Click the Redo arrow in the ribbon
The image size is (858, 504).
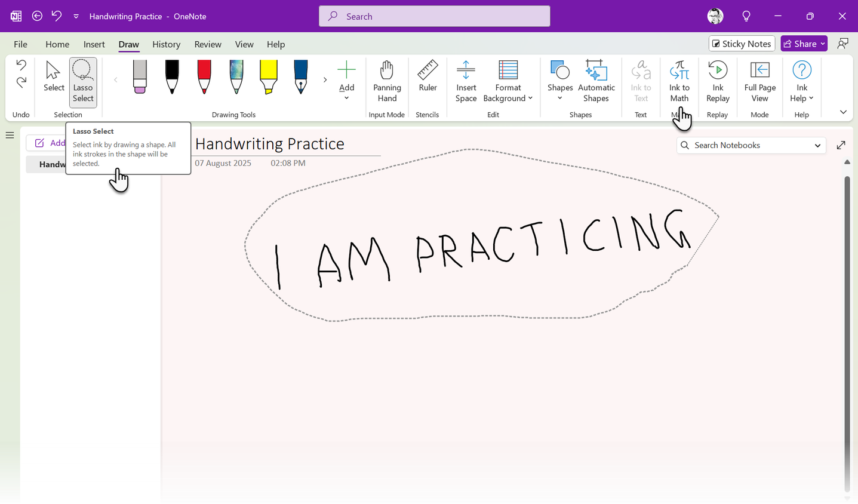tap(21, 82)
